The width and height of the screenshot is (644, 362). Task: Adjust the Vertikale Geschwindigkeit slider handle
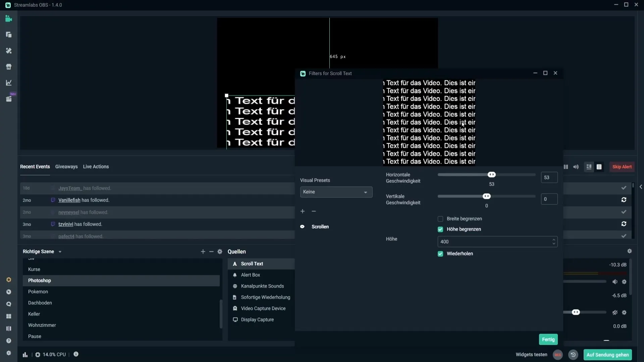coord(487,196)
